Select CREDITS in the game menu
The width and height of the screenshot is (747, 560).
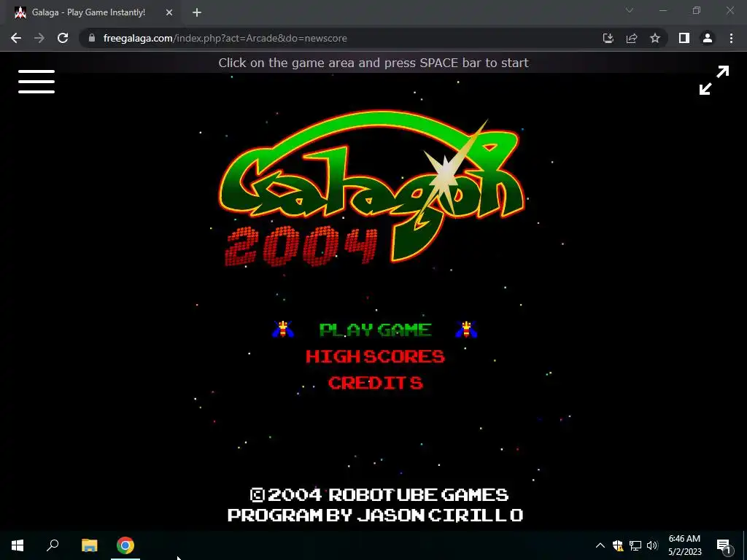click(x=376, y=383)
